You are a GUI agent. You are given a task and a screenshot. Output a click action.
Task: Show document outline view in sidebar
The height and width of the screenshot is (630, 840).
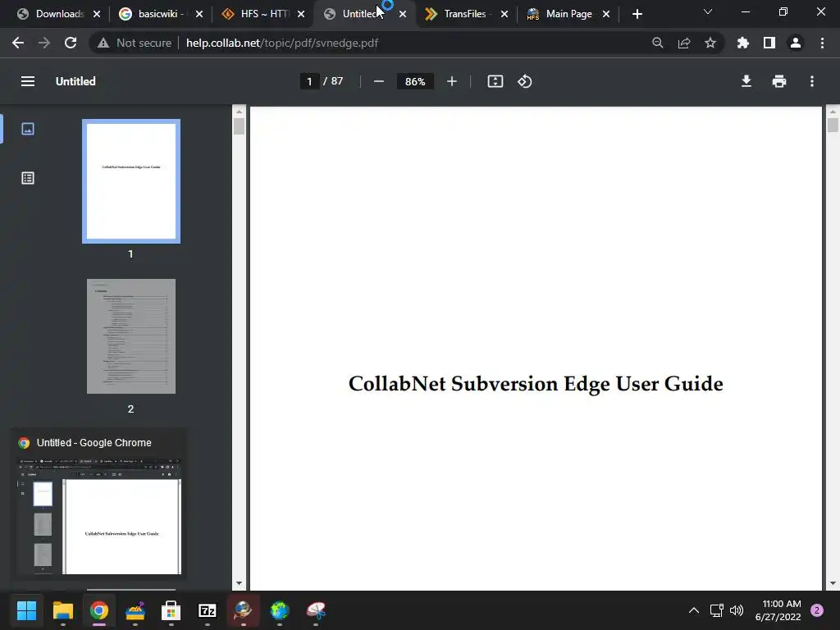(x=28, y=178)
